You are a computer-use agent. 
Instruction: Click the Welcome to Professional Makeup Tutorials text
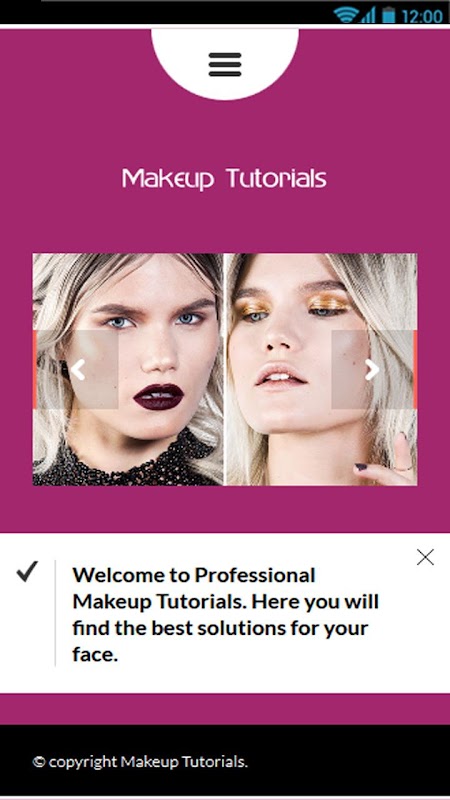pos(226,615)
